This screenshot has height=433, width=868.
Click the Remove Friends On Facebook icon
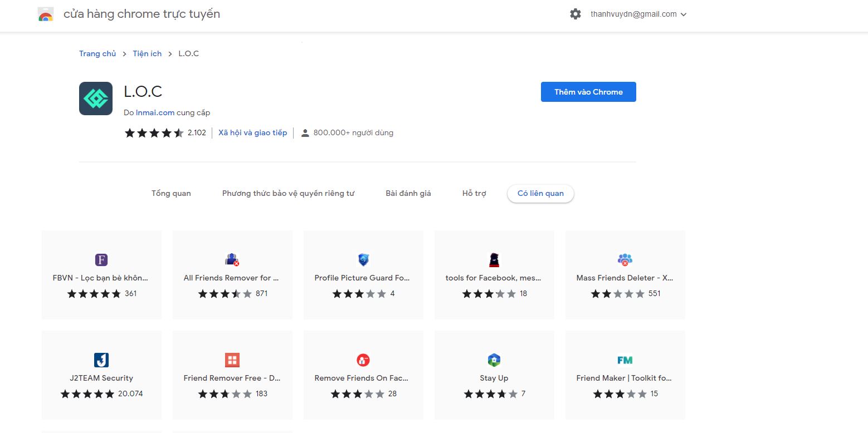click(363, 360)
